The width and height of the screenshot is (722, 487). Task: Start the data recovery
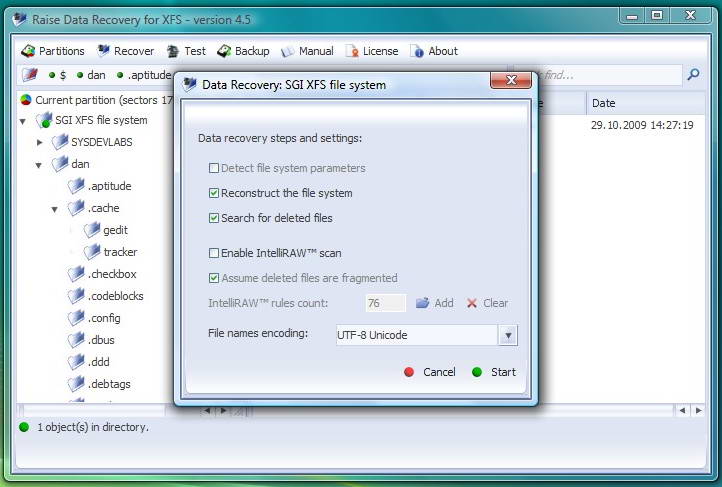[494, 372]
